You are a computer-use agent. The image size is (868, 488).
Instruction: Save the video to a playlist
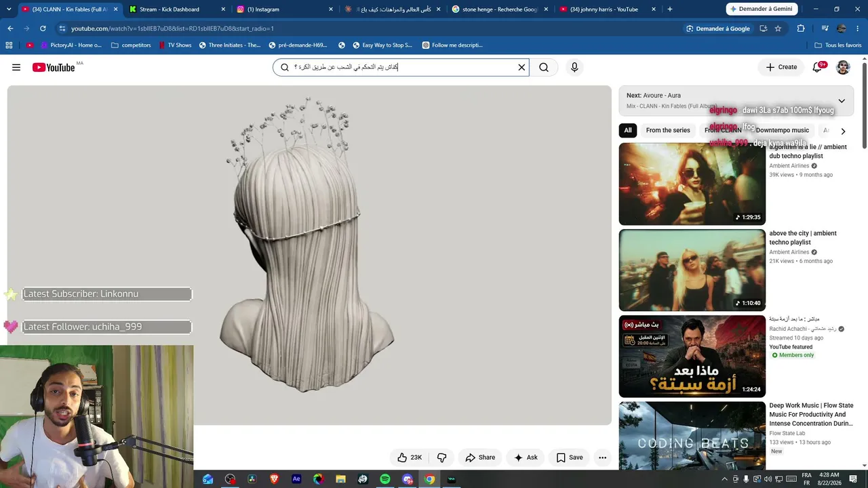(570, 457)
